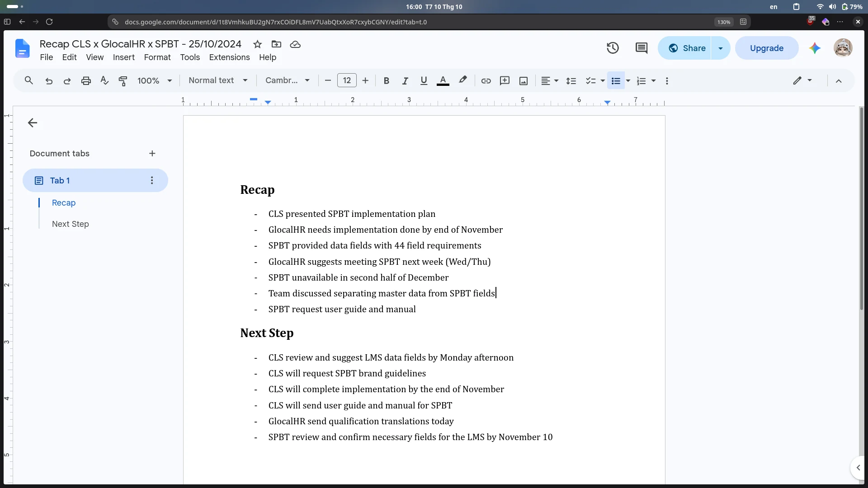Image resolution: width=868 pixels, height=488 pixels.
Task: Undo the last edit
Action: [x=49, y=81]
